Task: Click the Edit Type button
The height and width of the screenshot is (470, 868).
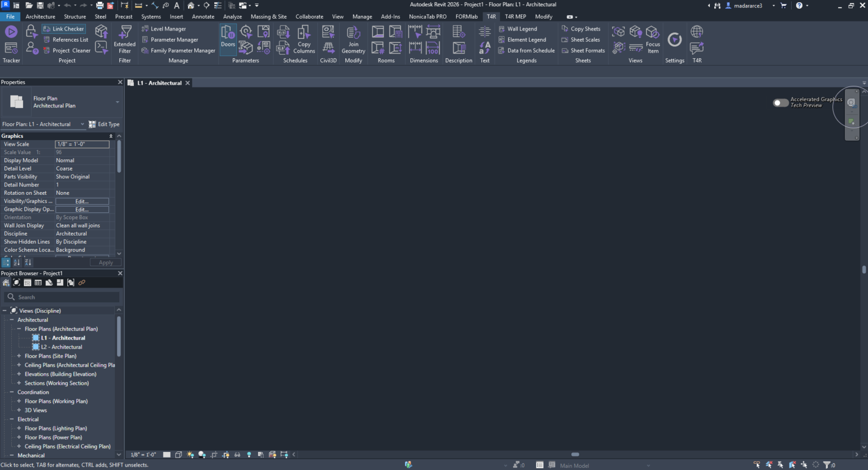Action: coord(104,124)
